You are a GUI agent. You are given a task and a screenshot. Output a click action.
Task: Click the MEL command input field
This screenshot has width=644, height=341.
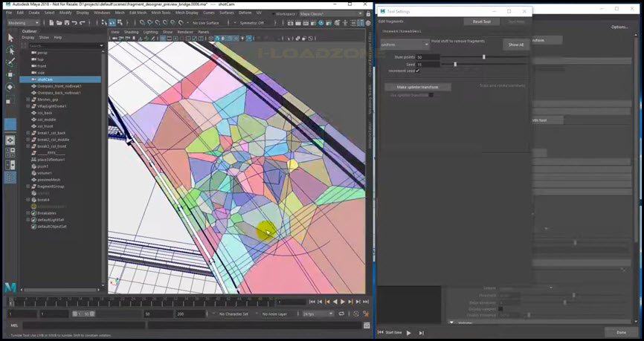click(83, 325)
